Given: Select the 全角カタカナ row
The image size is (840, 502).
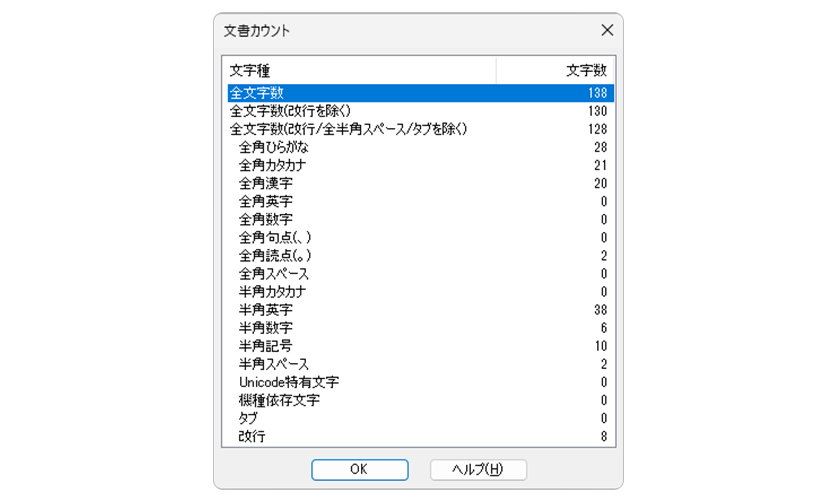Looking at the screenshot, I should point(421,165).
